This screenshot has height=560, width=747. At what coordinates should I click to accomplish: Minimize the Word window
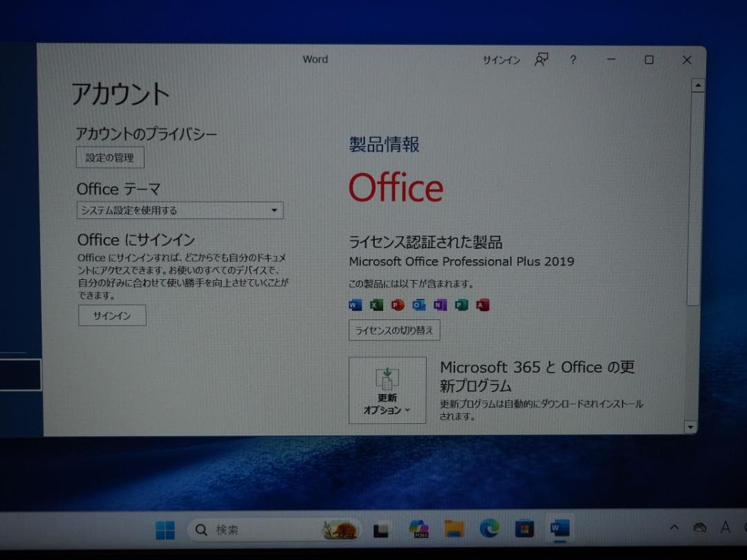[611, 59]
